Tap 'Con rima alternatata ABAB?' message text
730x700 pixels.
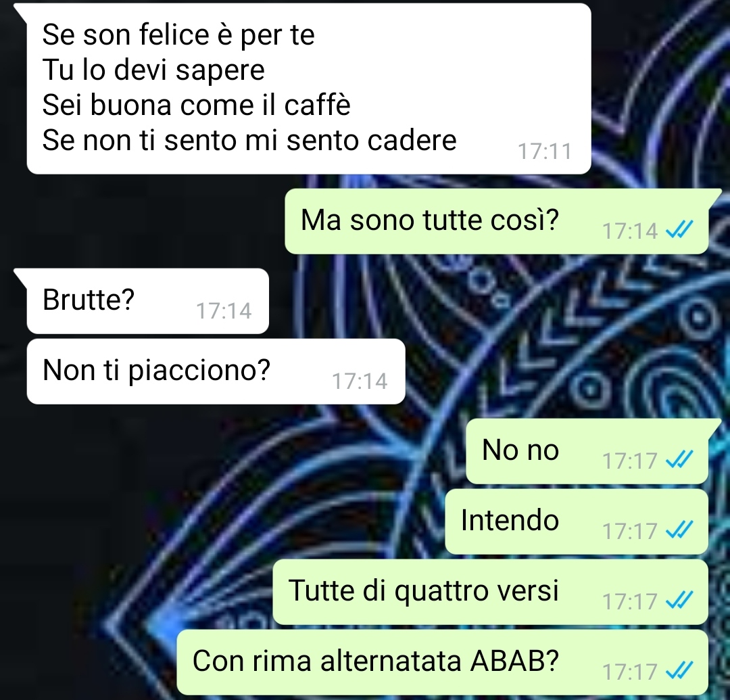376,660
